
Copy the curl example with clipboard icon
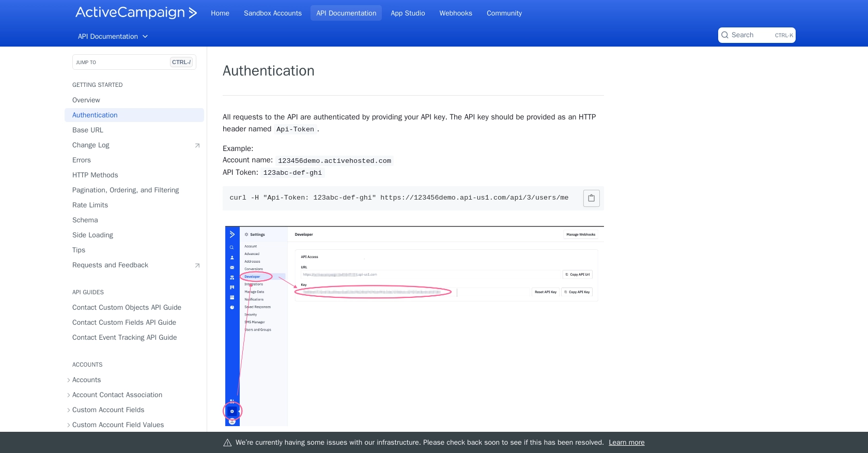coord(591,198)
